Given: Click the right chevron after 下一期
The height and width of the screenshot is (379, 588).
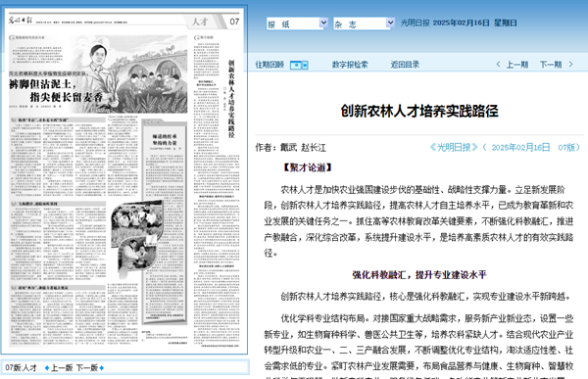Looking at the screenshot, I should pos(570,65).
